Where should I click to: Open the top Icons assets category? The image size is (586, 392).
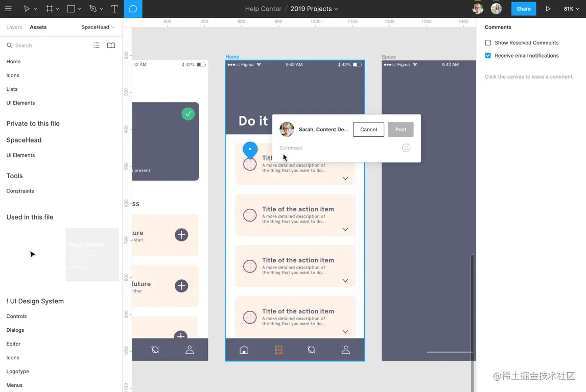tap(13, 75)
